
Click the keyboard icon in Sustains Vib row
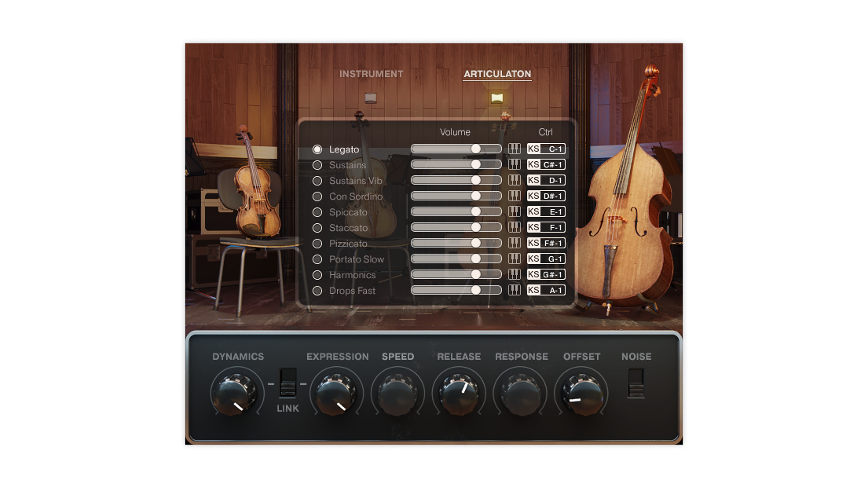[x=514, y=180]
